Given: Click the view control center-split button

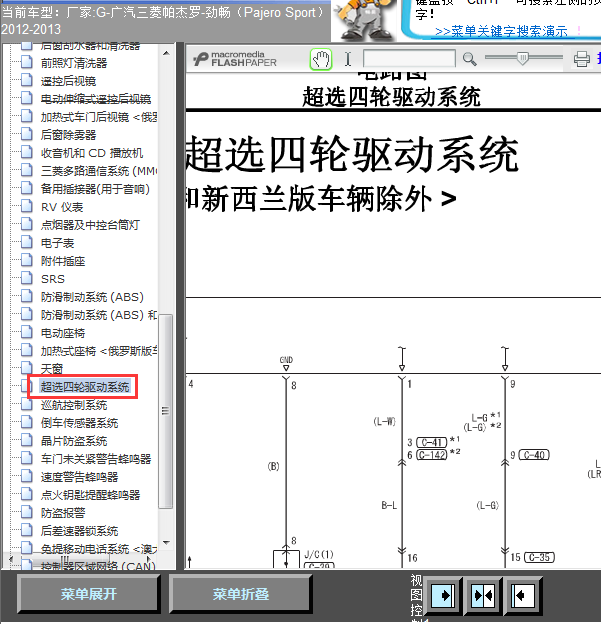Looking at the screenshot, I should point(483,595).
